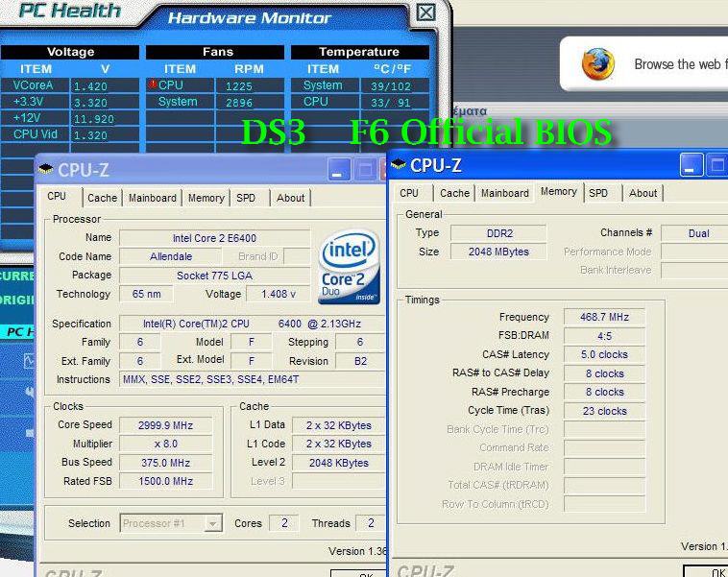
Task: Click the Stepping value '6' field
Action: tap(360, 342)
